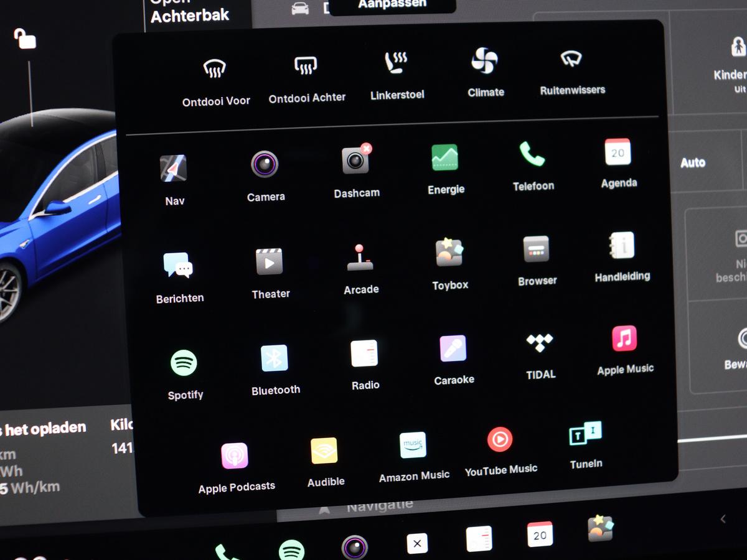This screenshot has width=747, height=560.
Task: Launch the TuneIn app
Action: click(585, 435)
